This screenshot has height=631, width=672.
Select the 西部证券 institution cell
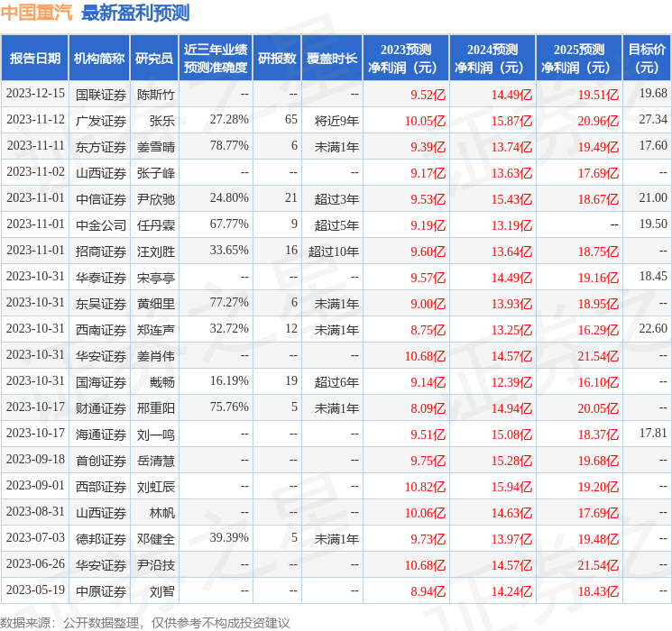tap(101, 487)
